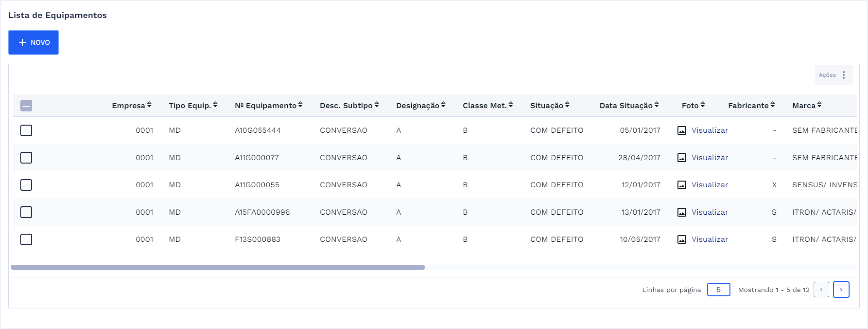The width and height of the screenshot is (868, 329).
Task: Click the photo icon for equipment A11G000055
Action: coord(681,185)
